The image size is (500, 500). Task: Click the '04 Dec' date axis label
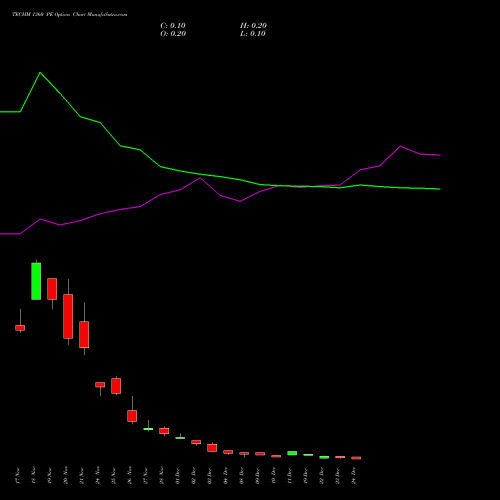click(226, 475)
